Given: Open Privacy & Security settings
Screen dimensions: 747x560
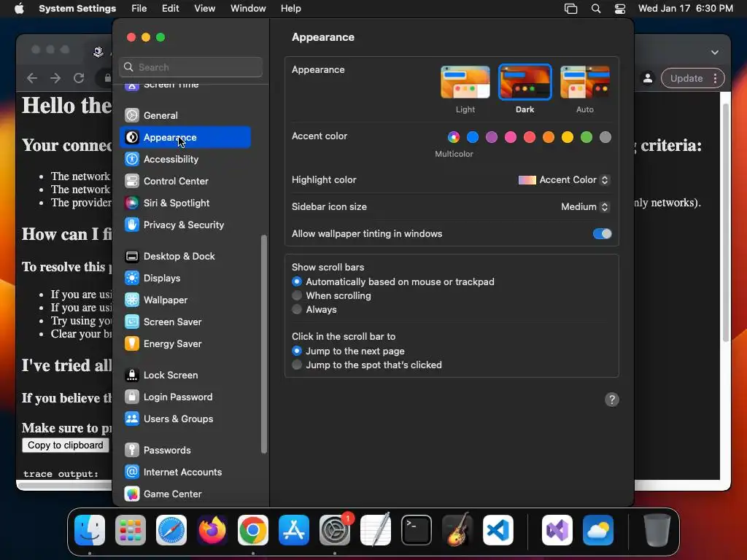Looking at the screenshot, I should pos(185,225).
